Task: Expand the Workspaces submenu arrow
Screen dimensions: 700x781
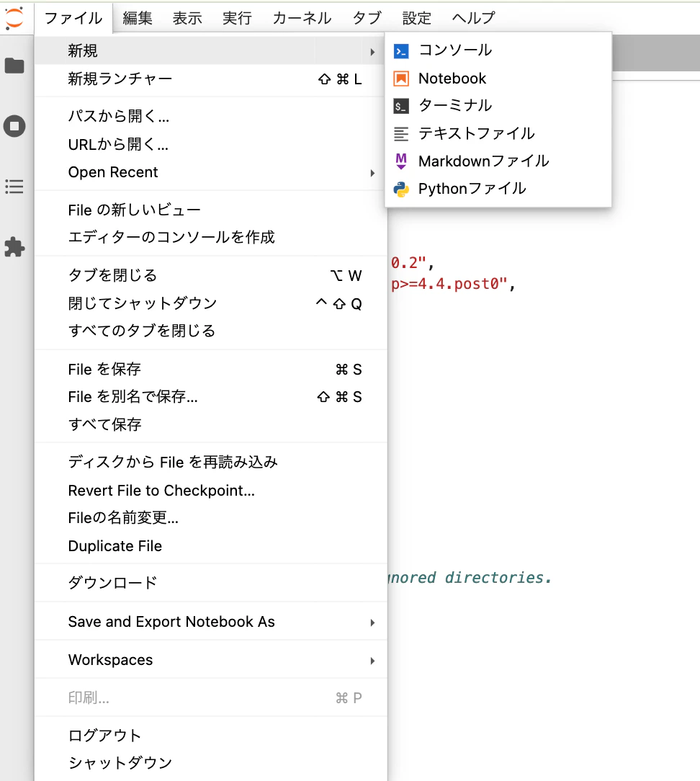Action: 372,661
